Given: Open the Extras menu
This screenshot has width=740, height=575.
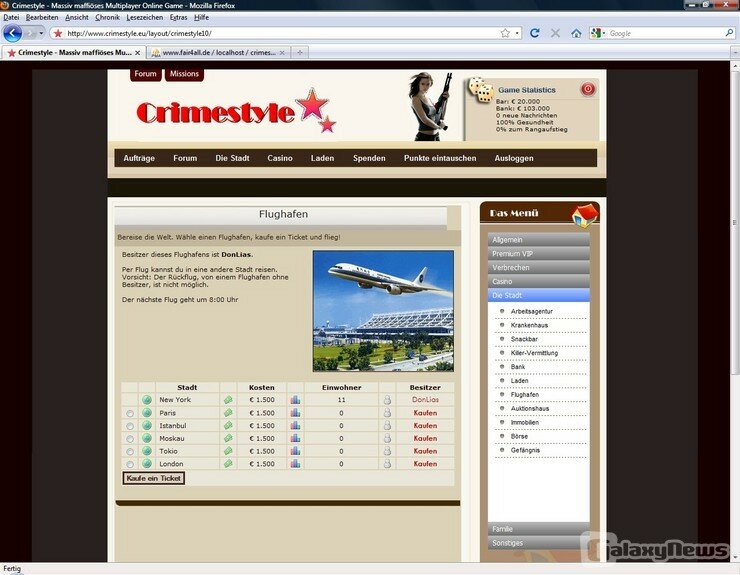Looking at the screenshot, I should click(x=178, y=17).
